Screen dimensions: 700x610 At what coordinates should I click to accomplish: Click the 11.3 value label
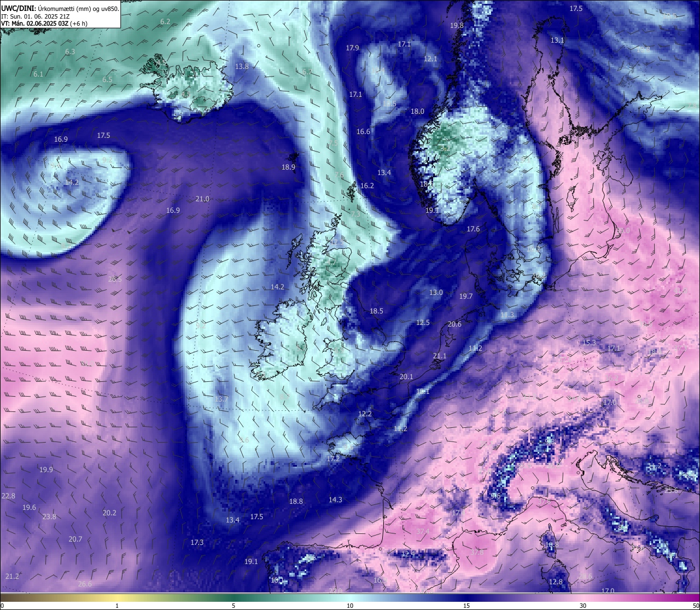click(x=507, y=316)
